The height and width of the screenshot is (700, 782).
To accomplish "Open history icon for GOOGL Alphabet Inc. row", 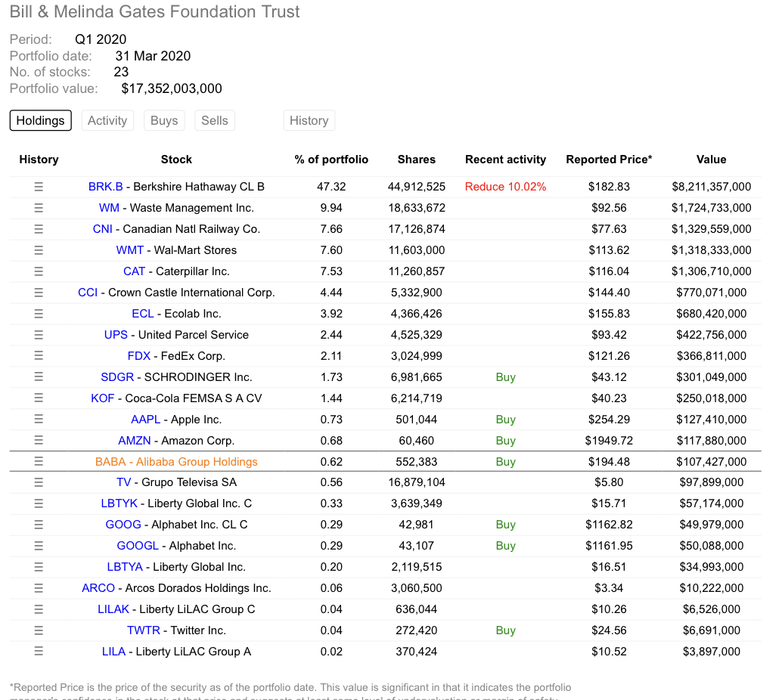I will (39, 546).
